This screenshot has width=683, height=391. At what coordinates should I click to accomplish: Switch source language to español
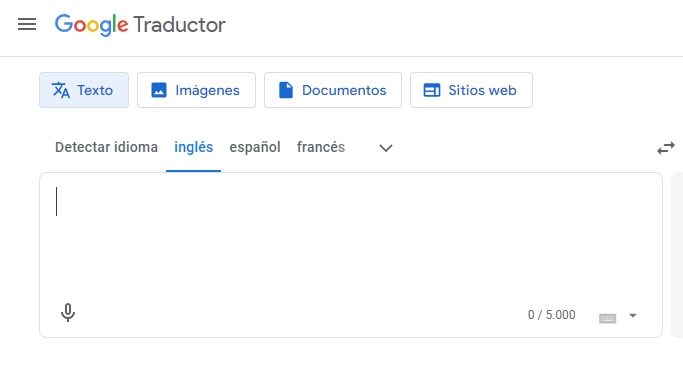click(x=255, y=147)
